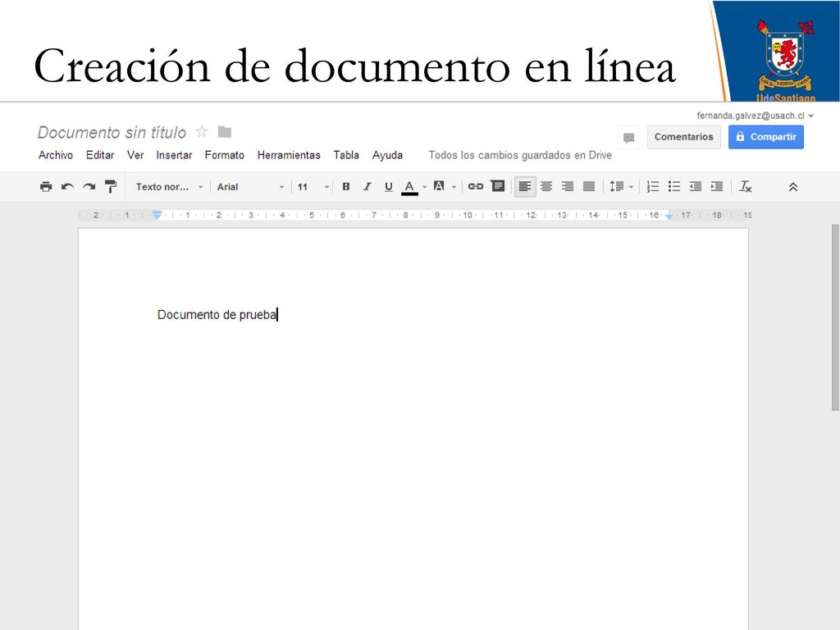Click the Comentarios button

[x=683, y=137]
